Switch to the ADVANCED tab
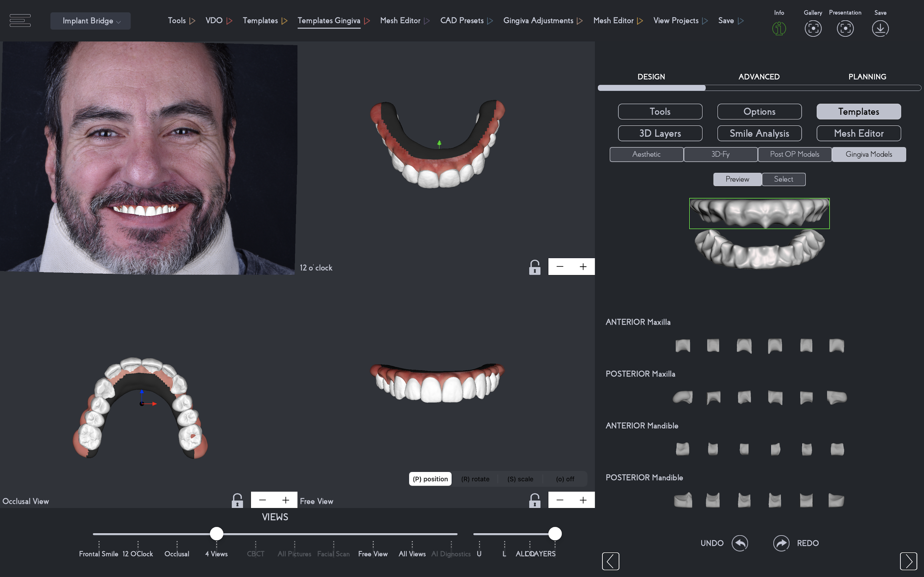This screenshot has width=924, height=577. tap(759, 77)
